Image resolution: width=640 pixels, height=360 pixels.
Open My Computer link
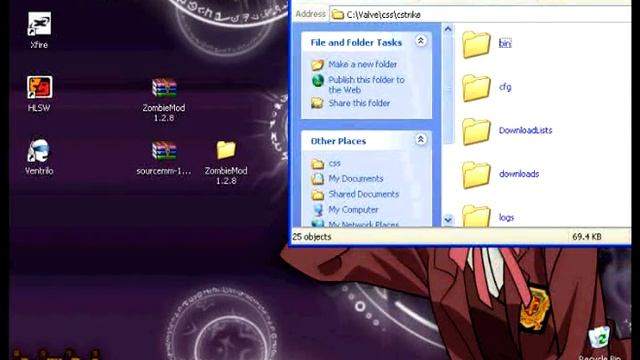(353, 210)
